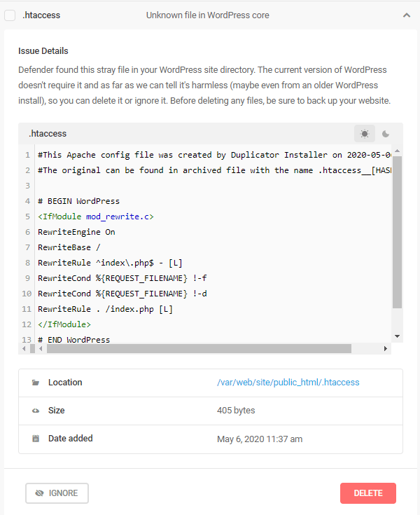
Task: Click the code viewer's scroll down arrow
Action: [398, 336]
